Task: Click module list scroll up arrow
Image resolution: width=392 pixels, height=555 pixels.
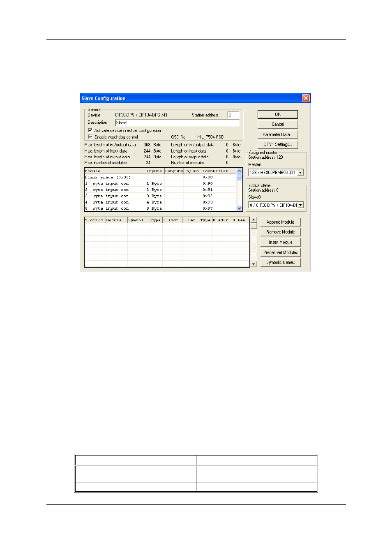Action: pyautogui.click(x=239, y=171)
